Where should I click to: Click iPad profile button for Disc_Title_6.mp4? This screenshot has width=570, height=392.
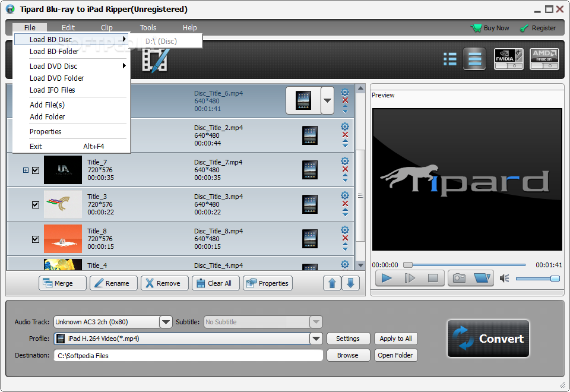coord(303,100)
